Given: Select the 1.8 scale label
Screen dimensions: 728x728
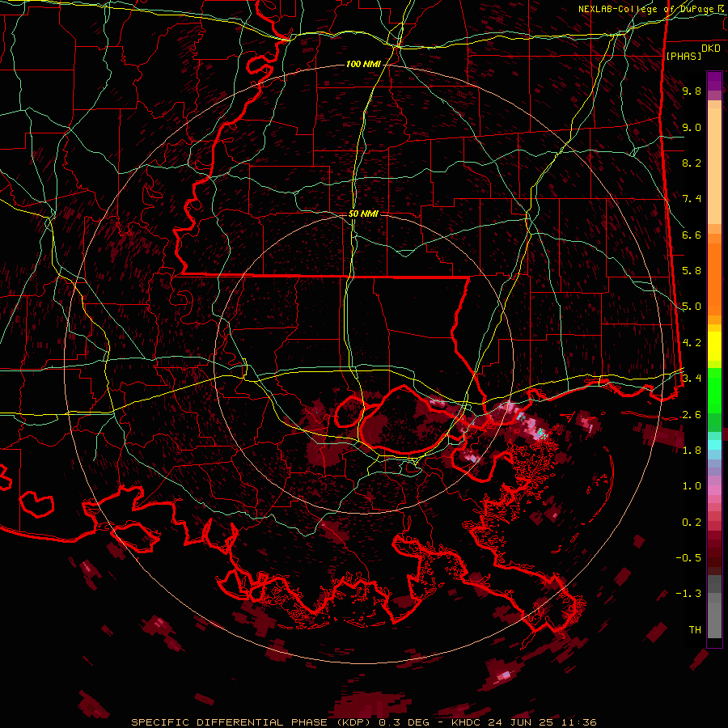Looking at the screenshot, I should point(692,451).
